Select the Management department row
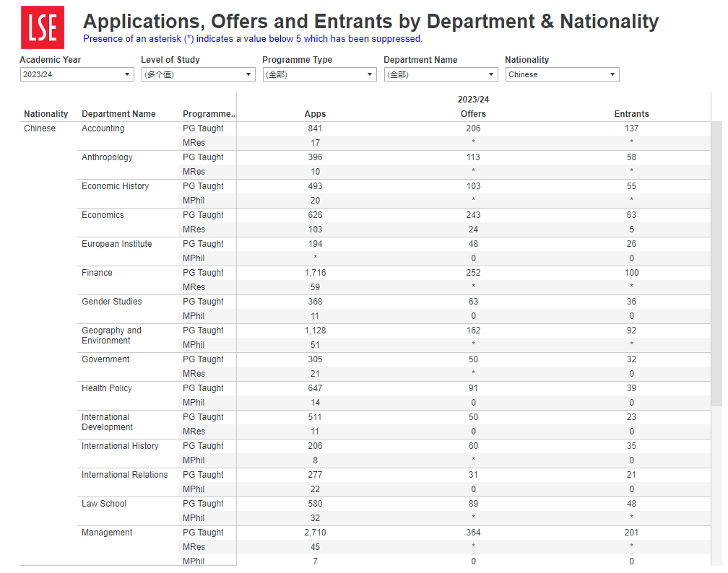Image resolution: width=728 pixels, height=573 pixels. click(107, 532)
